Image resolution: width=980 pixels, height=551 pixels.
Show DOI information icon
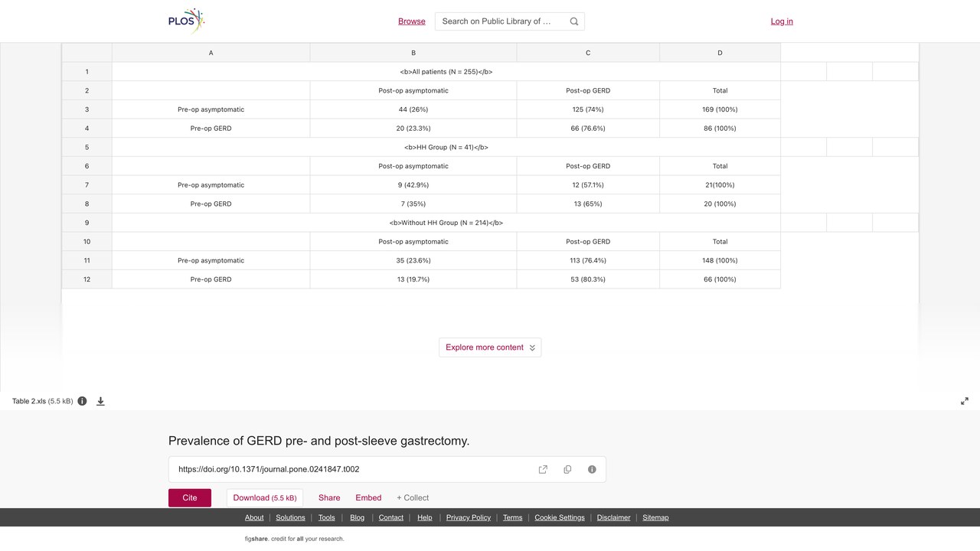(x=592, y=469)
